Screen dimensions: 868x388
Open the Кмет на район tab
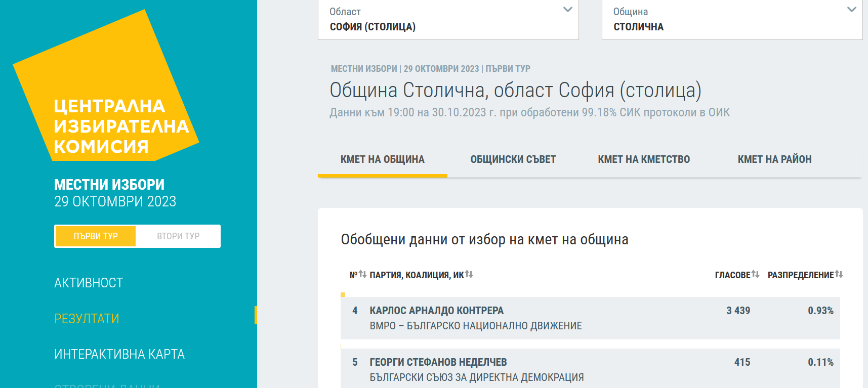(774, 159)
